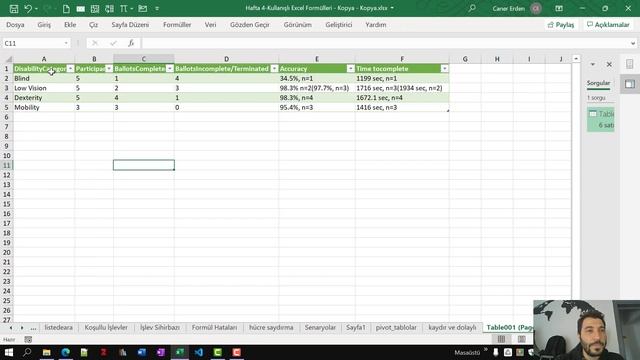The image size is (640, 360).
Task: Open the Accuracy column filter dropdown
Action: click(350, 69)
